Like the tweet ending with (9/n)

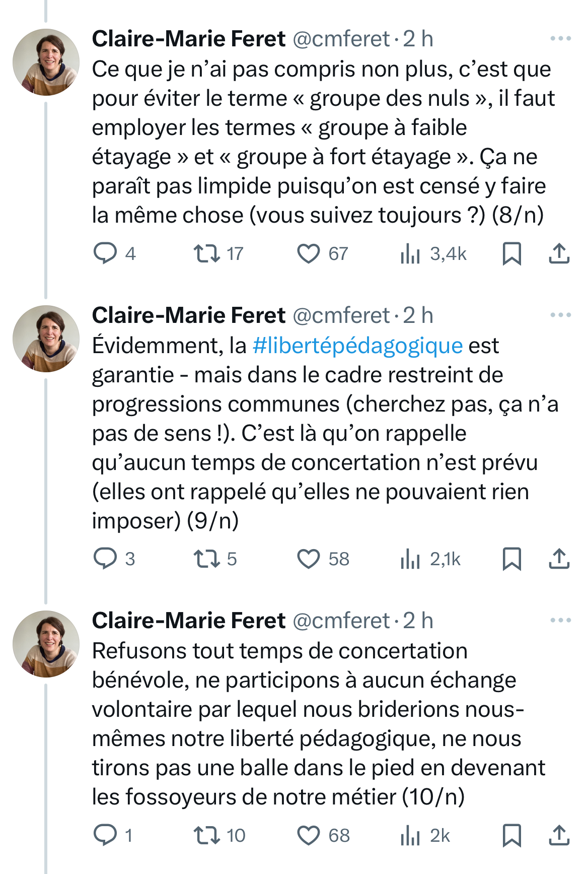(x=308, y=559)
